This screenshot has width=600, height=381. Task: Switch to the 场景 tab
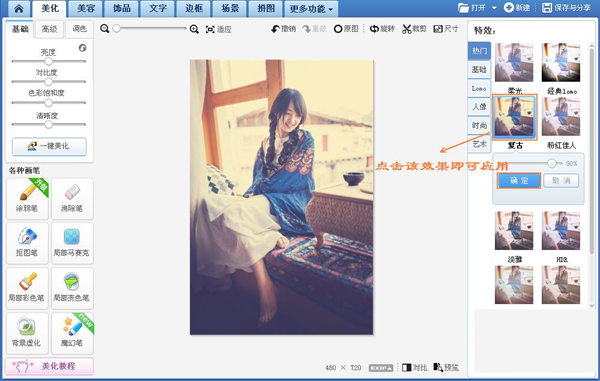(230, 8)
